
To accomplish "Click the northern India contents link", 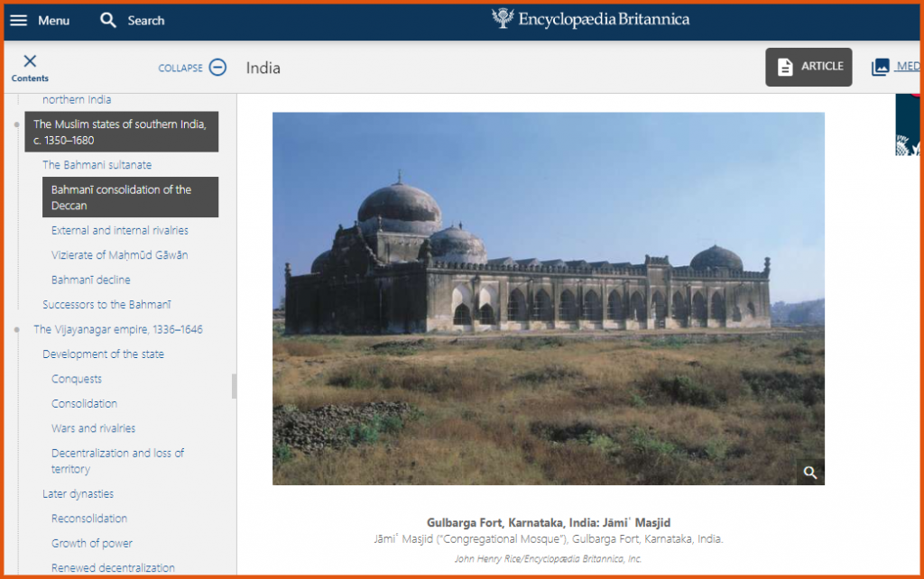I will point(77,99).
